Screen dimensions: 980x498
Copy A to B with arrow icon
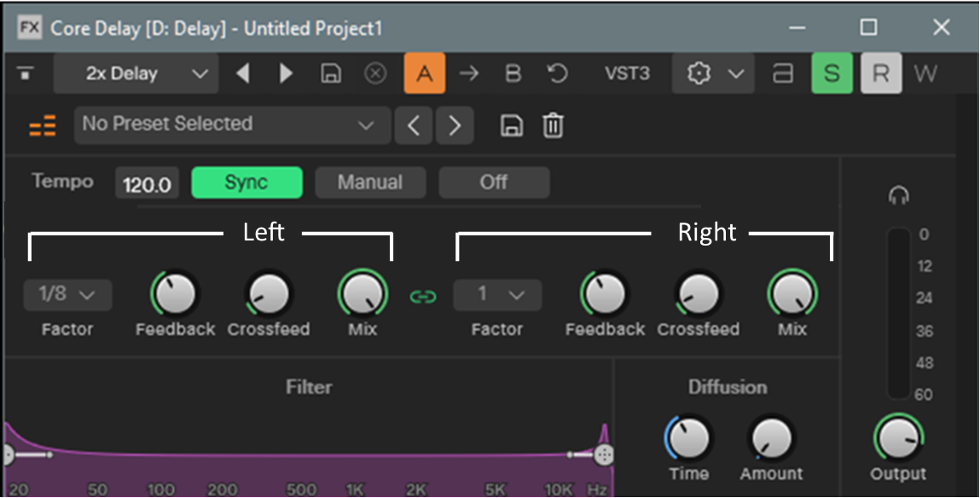coord(468,74)
